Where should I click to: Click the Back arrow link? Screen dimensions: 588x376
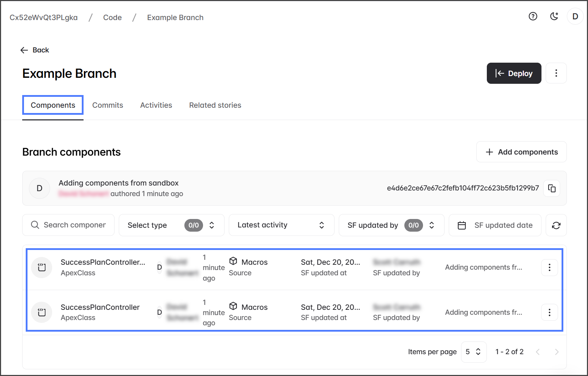(35, 50)
